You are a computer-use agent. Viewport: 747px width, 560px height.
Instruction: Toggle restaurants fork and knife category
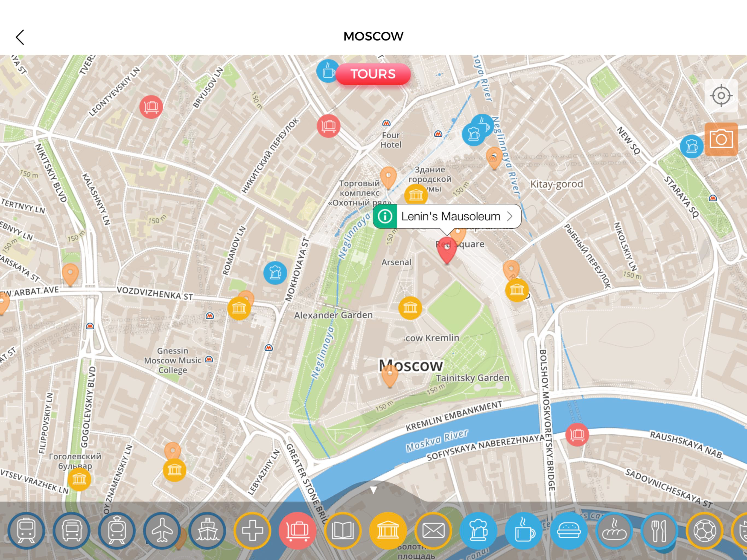(x=659, y=530)
